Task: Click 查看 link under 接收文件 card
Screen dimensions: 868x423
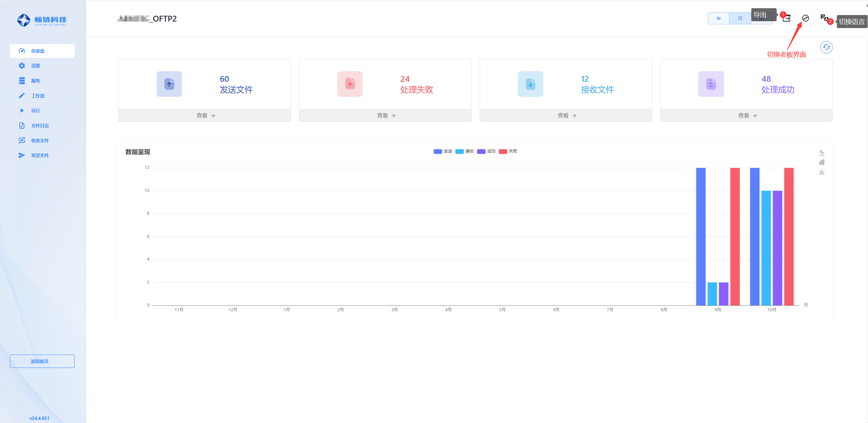Action: [566, 116]
